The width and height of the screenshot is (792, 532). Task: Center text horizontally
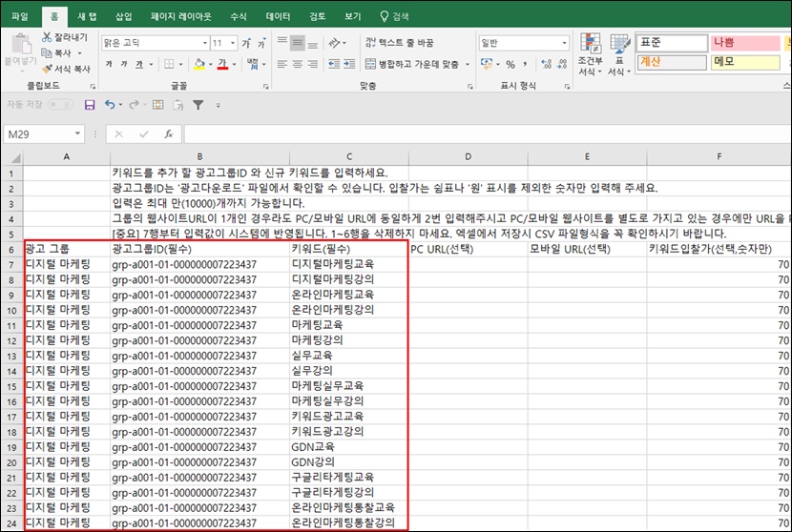[298, 64]
